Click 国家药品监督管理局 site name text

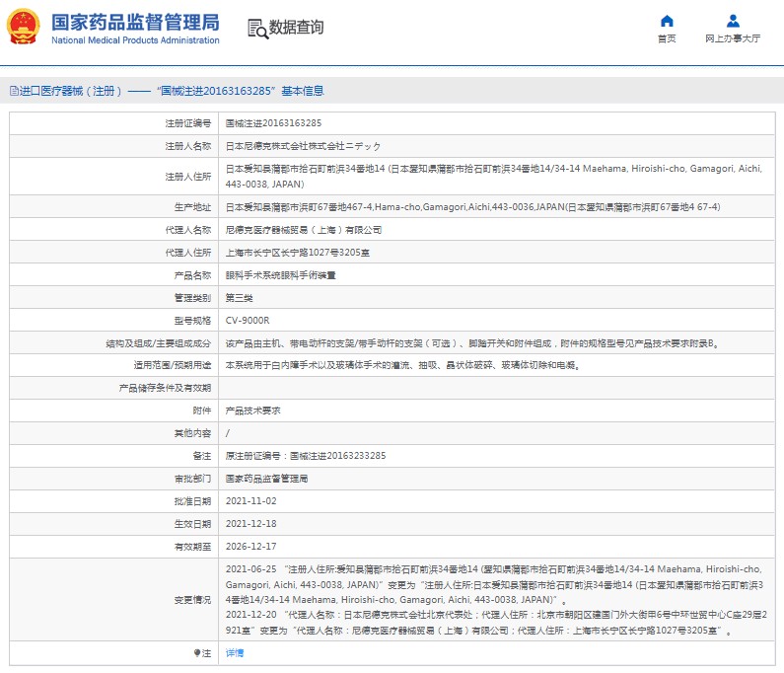134,22
